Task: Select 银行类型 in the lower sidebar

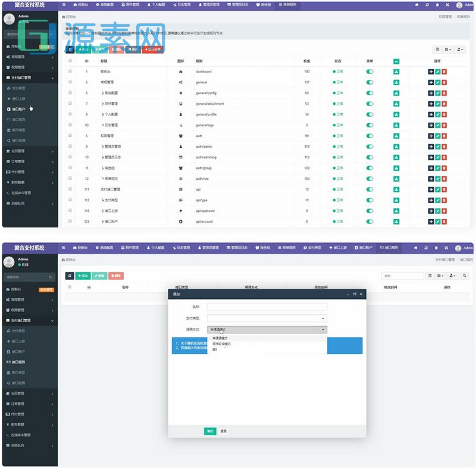Action: coord(18,372)
